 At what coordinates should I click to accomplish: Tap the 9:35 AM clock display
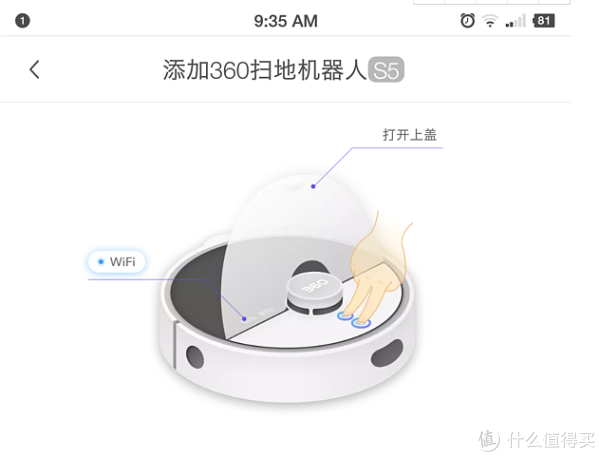pos(286,21)
